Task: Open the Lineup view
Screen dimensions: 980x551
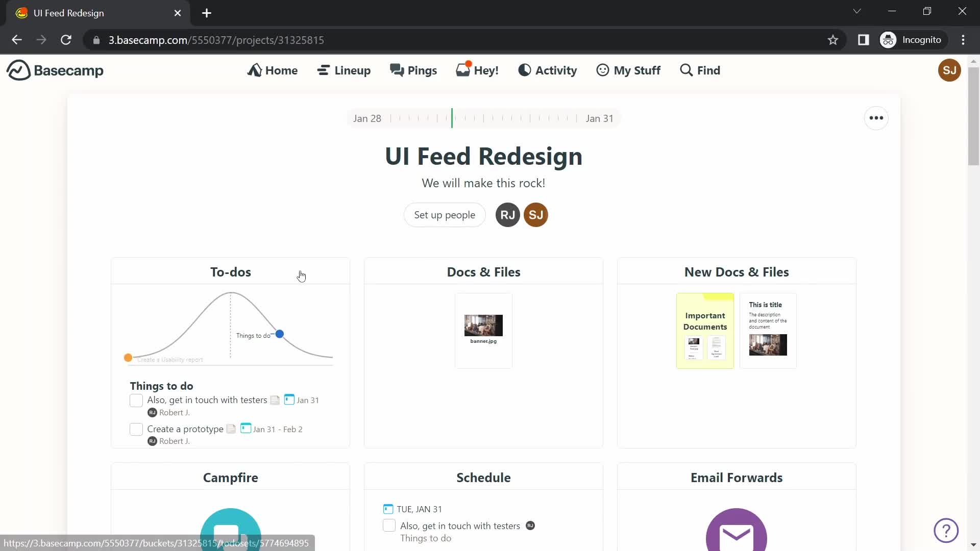Action: coord(344,70)
